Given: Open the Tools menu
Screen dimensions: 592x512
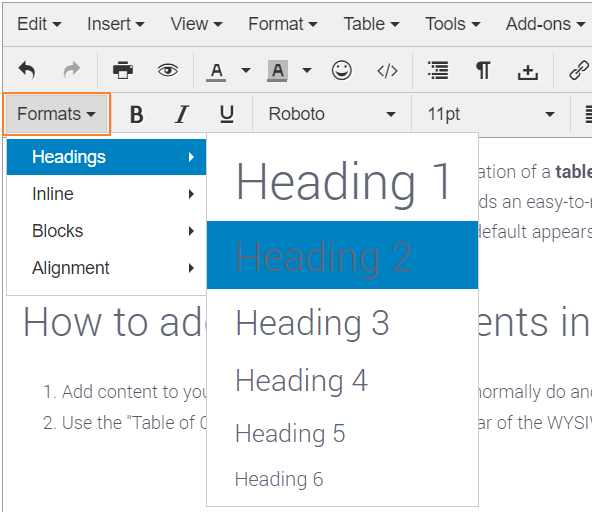Looking at the screenshot, I should [x=453, y=24].
